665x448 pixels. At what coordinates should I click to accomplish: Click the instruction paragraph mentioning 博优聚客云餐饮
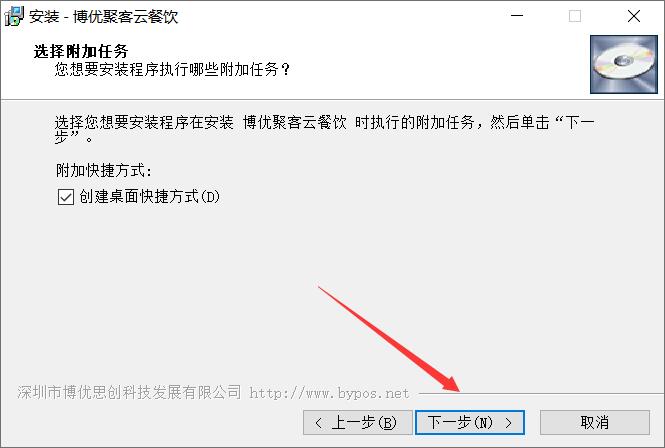coord(324,129)
